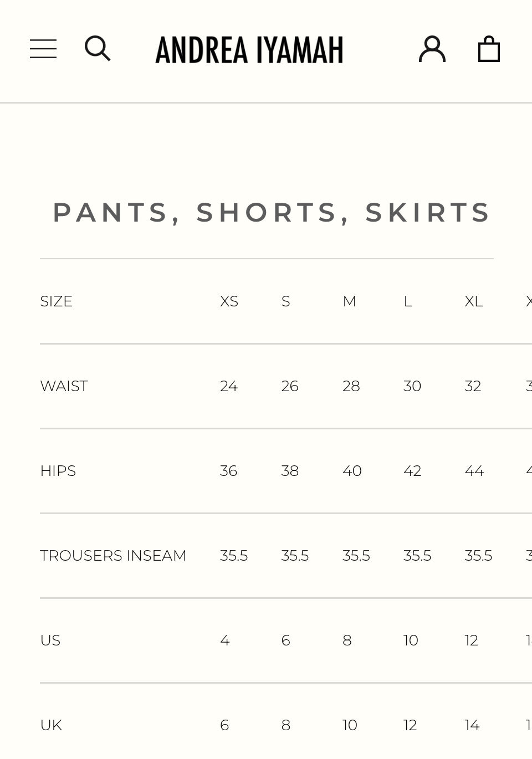Select waist value 28 for medium
Screen dimensions: 532x759
point(351,386)
